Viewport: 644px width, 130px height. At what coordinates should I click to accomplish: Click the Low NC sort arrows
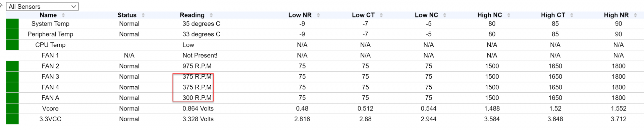coord(444,15)
